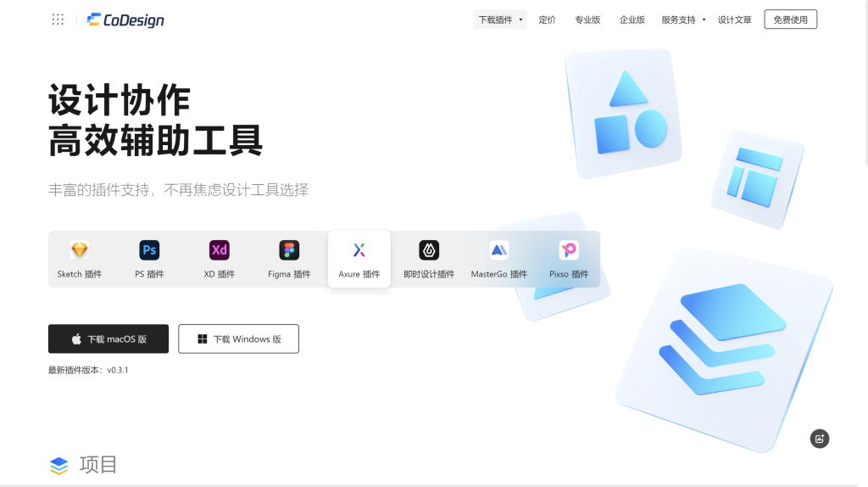Image resolution: width=868 pixels, height=487 pixels.
Task: Select the Sketch plugin icon
Action: 80,250
